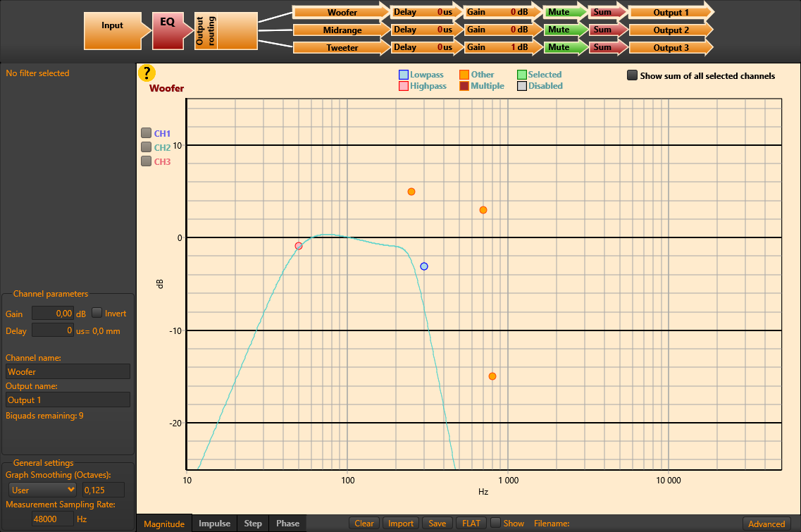Open the red EQ block
The image size is (801, 532).
[x=172, y=31]
